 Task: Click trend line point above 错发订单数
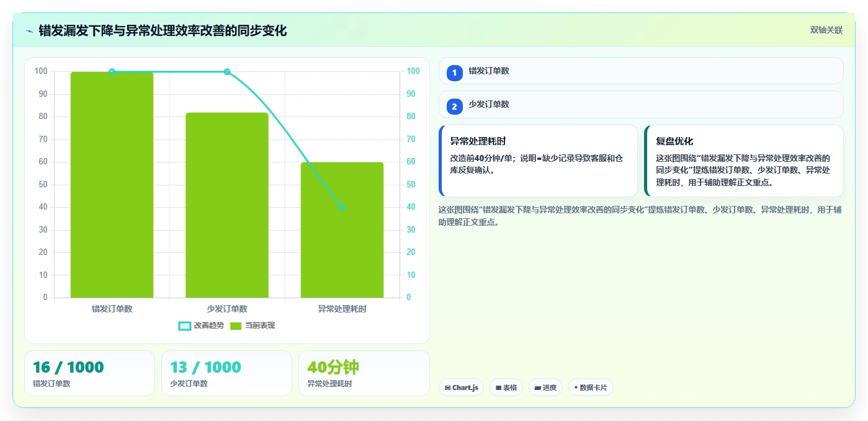112,72
